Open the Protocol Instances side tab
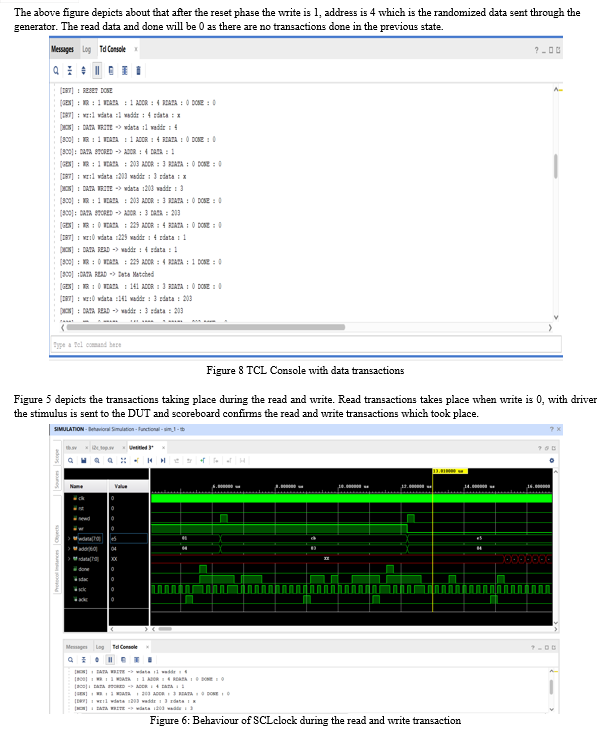The width and height of the screenshot is (615, 734). pyautogui.click(x=57, y=571)
